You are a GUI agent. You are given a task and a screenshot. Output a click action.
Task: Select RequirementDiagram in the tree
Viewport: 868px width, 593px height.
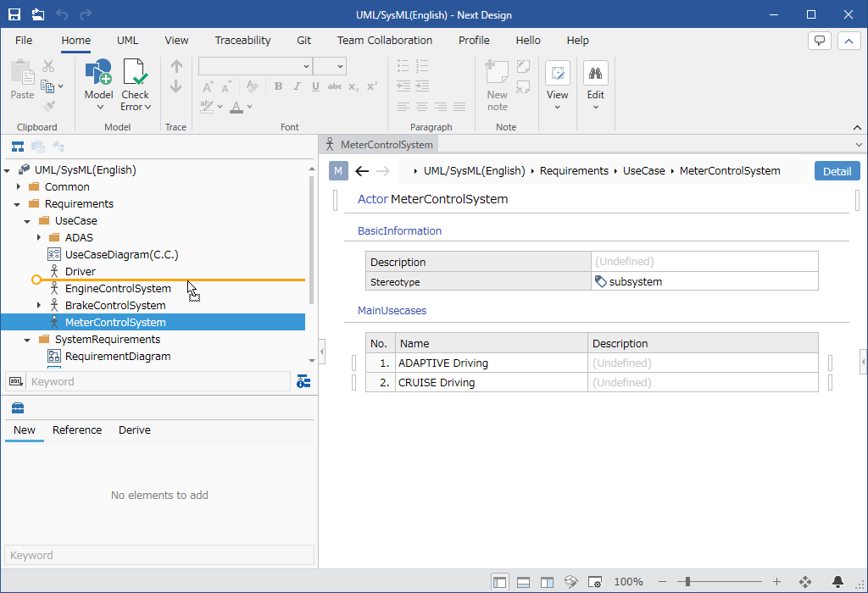[118, 357]
